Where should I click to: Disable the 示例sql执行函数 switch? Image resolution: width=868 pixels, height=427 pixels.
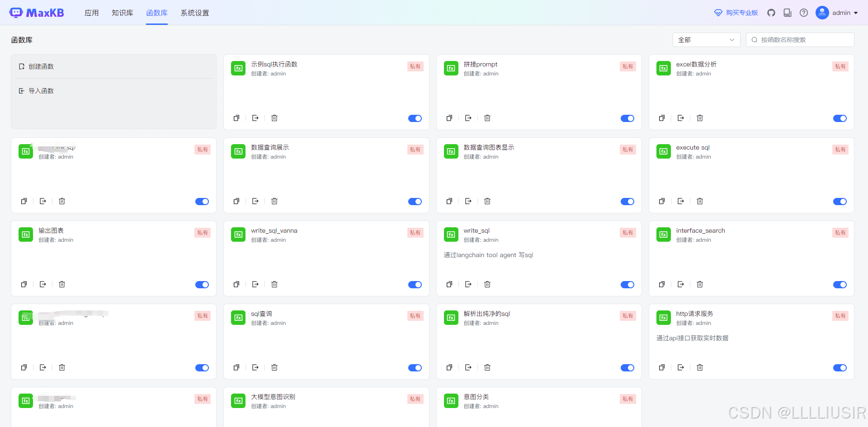tap(415, 118)
